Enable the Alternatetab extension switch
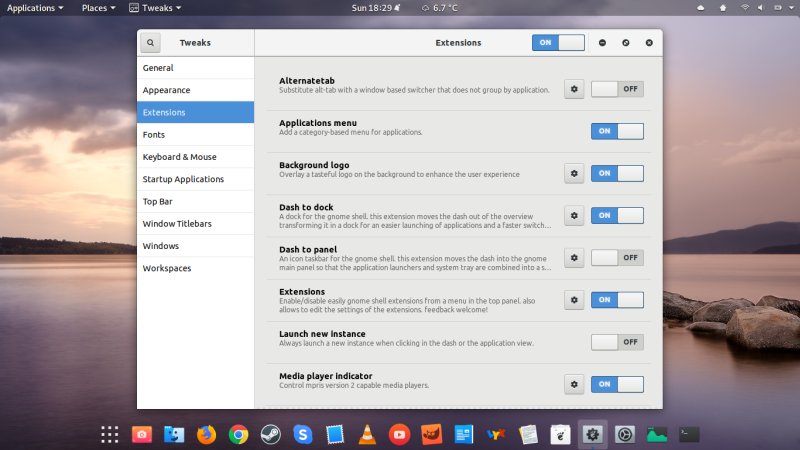 [617, 89]
